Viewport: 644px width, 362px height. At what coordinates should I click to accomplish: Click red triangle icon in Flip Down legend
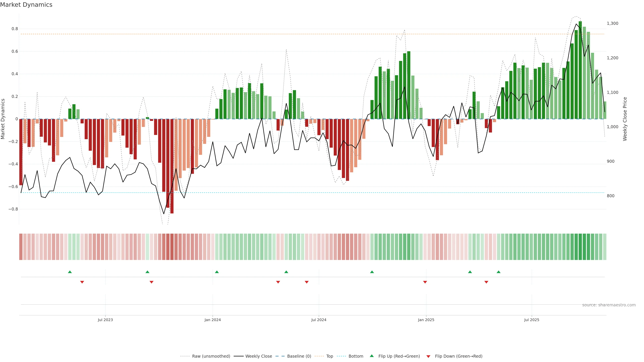(428, 356)
